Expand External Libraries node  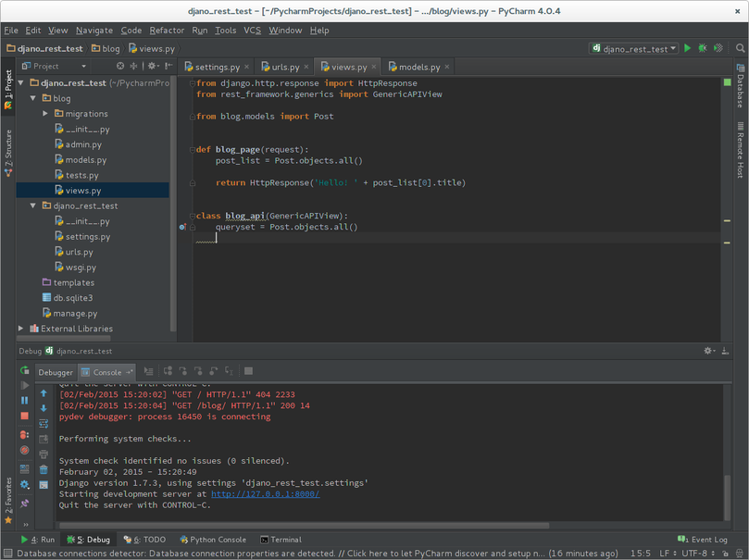(21, 329)
